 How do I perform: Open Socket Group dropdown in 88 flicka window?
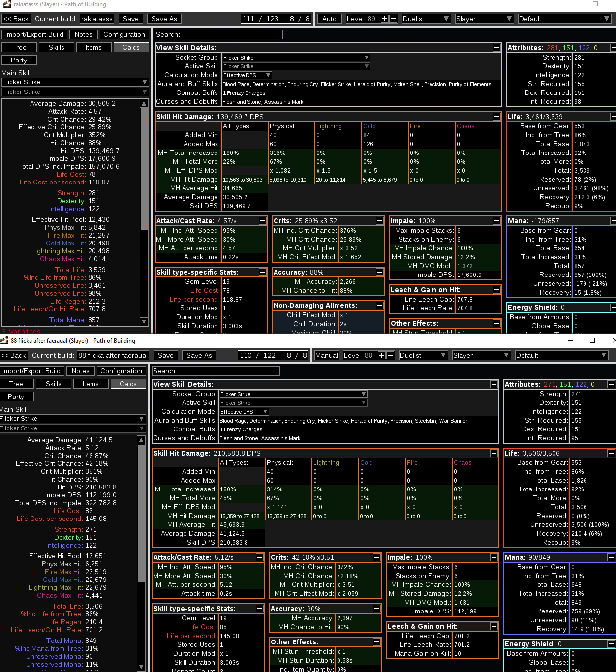[x=293, y=394]
